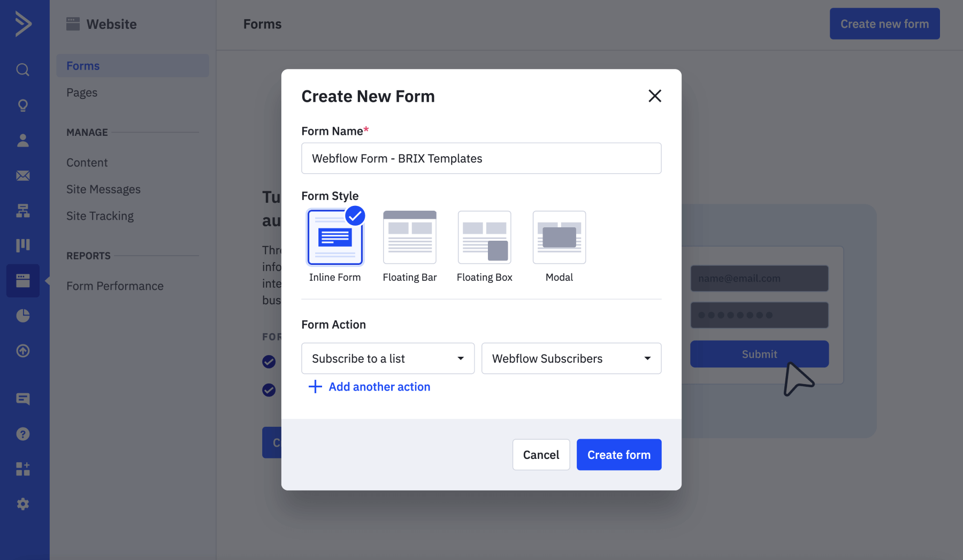Image resolution: width=963 pixels, height=560 pixels.
Task: Open the Settings gear icon
Action: point(23,504)
